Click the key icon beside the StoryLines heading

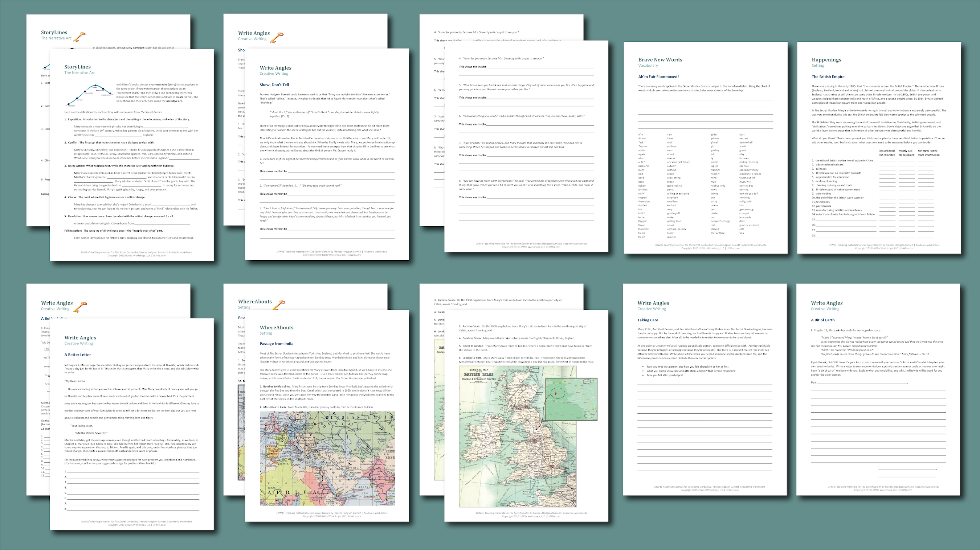pos(79,37)
